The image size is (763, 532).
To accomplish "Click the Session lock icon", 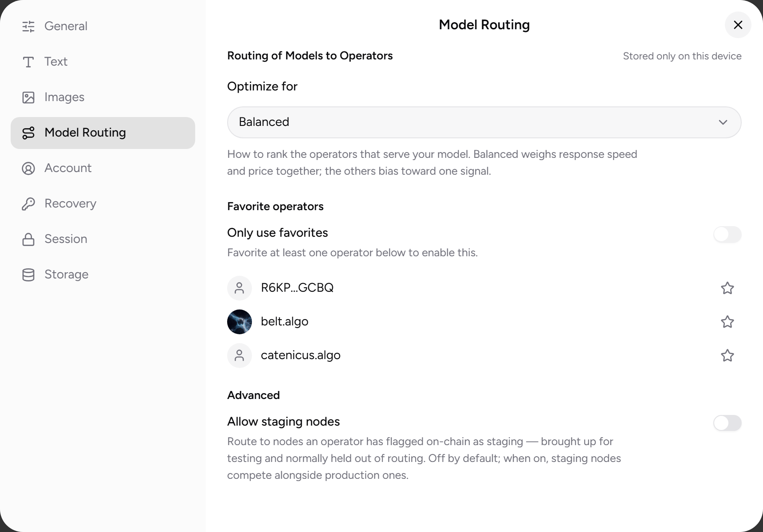I will click(28, 239).
